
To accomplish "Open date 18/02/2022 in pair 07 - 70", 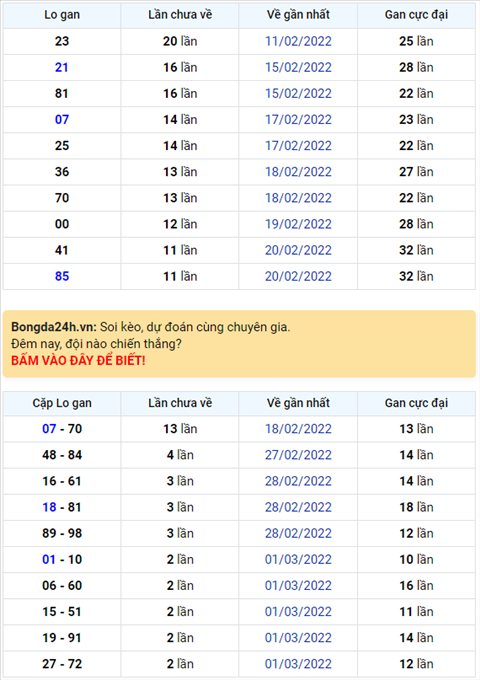I will 298,429.
